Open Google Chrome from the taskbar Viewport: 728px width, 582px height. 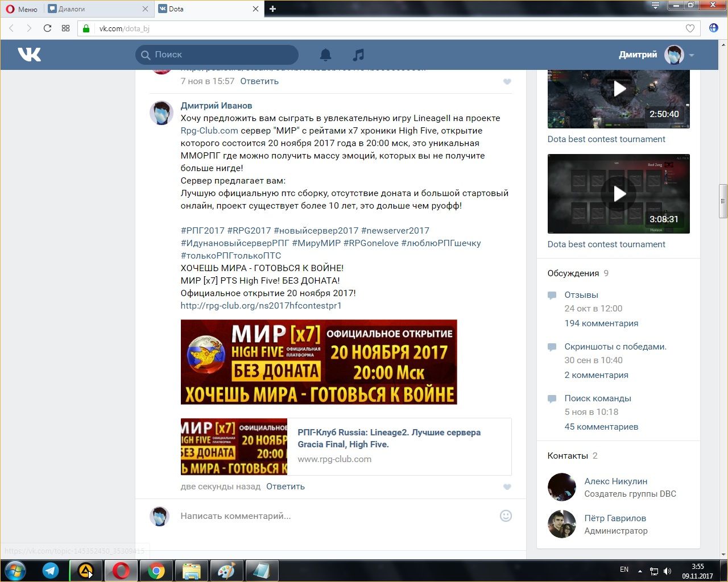coord(156,570)
